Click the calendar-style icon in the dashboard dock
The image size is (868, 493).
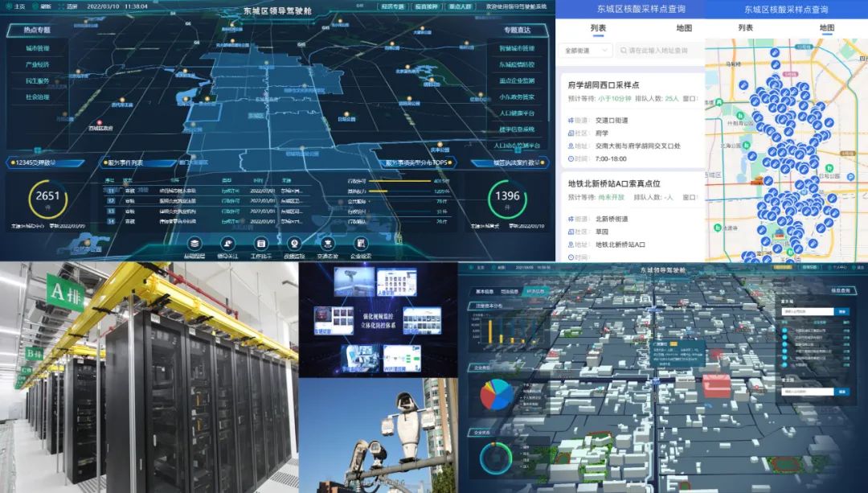[x=260, y=244]
